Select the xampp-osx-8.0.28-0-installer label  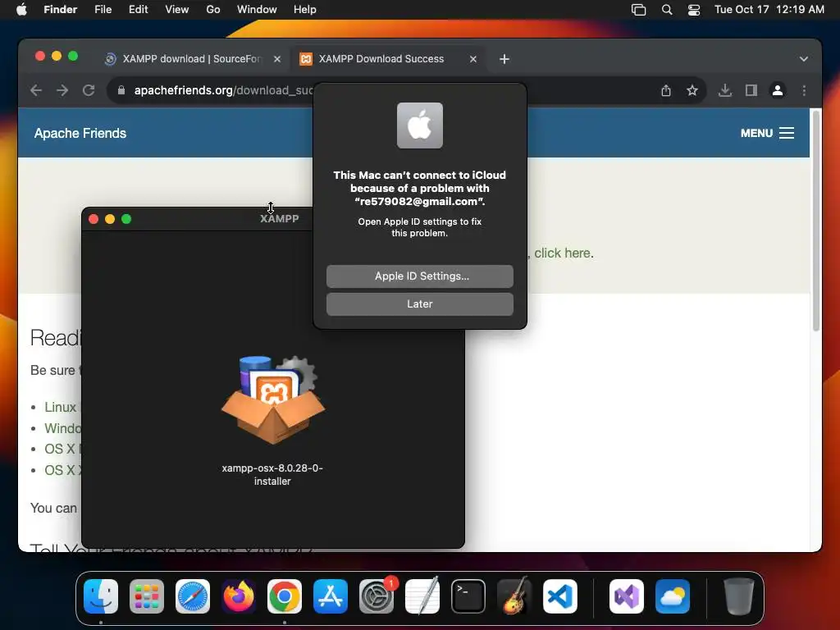tap(272, 475)
